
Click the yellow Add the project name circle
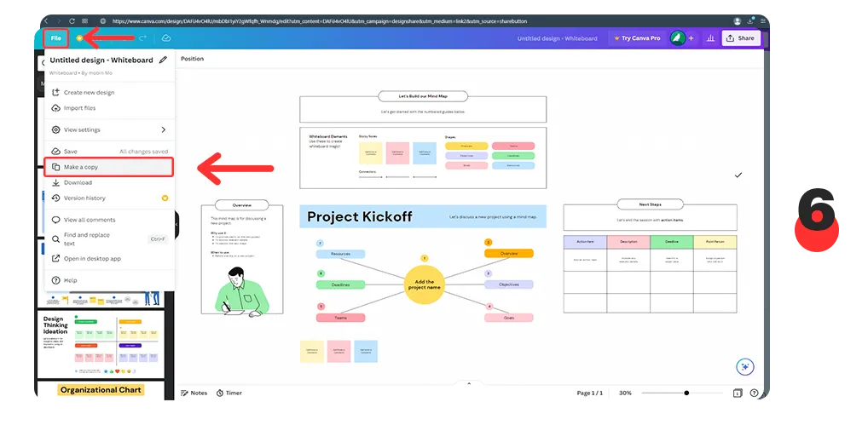(424, 284)
